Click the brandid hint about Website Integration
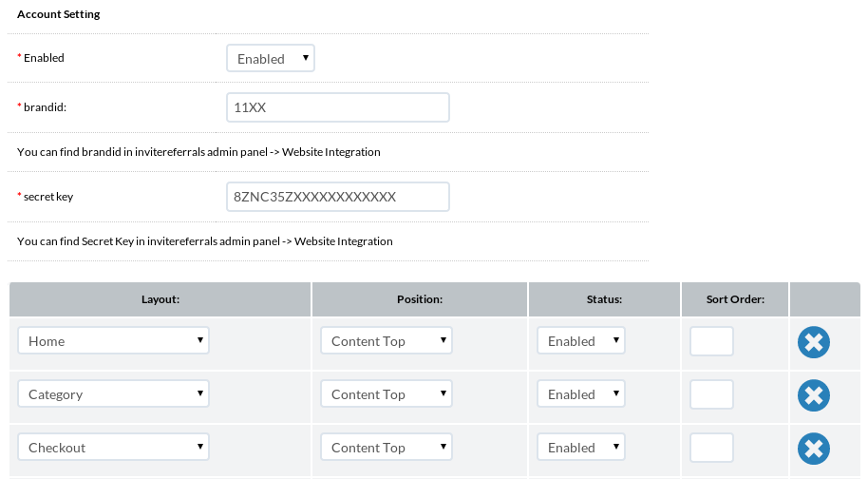Screen dimensions: 868x479 [x=198, y=152]
